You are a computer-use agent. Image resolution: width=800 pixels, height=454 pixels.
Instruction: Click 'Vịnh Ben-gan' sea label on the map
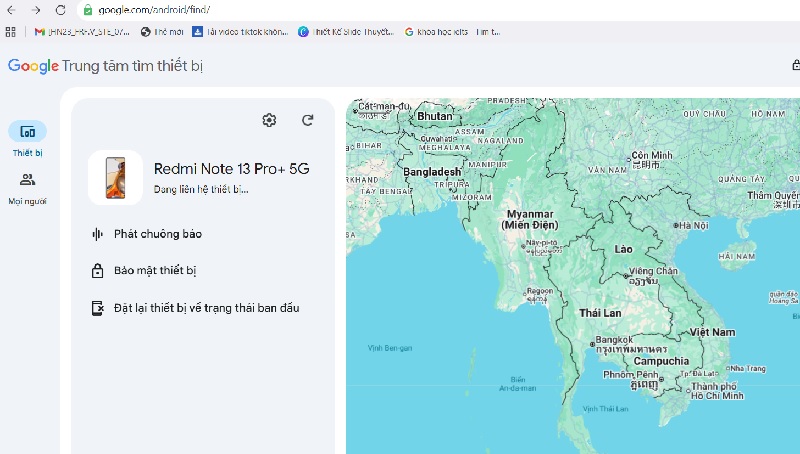click(x=390, y=348)
